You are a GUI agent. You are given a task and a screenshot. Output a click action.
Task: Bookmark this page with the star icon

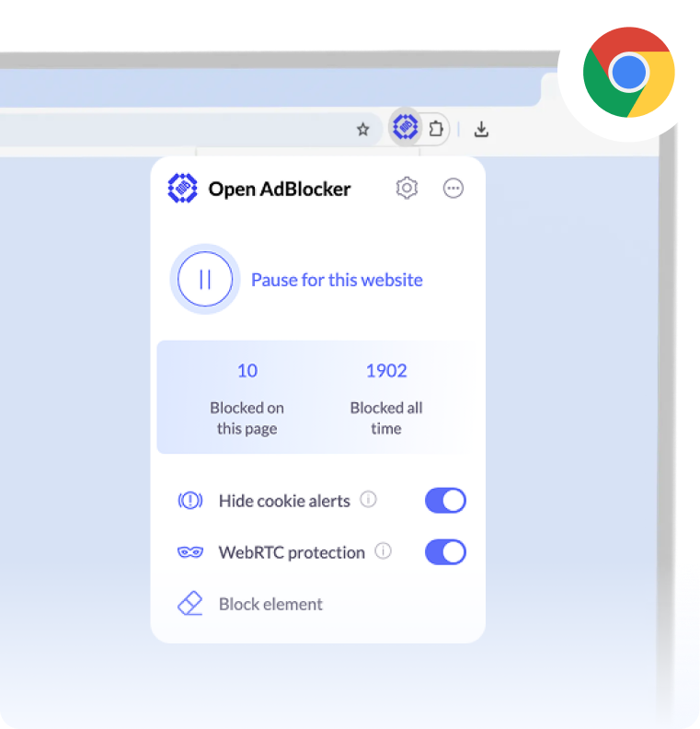click(362, 129)
